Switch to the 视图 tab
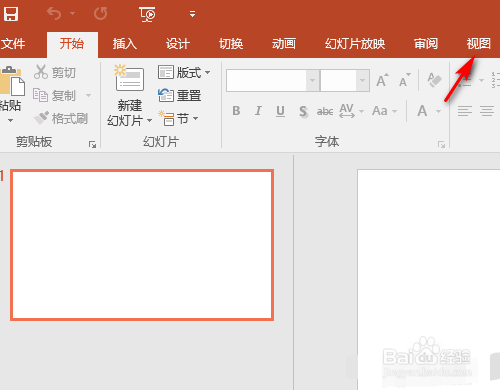This screenshot has height=390, width=500. coord(479,44)
